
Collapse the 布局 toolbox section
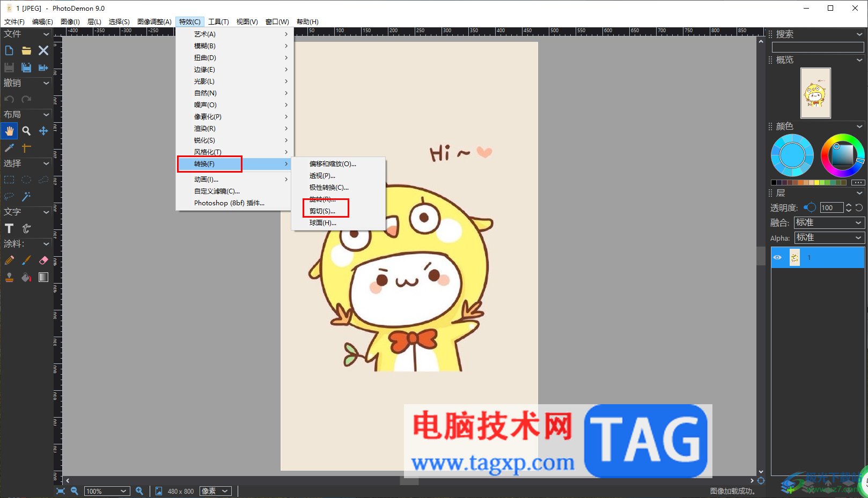click(x=46, y=115)
